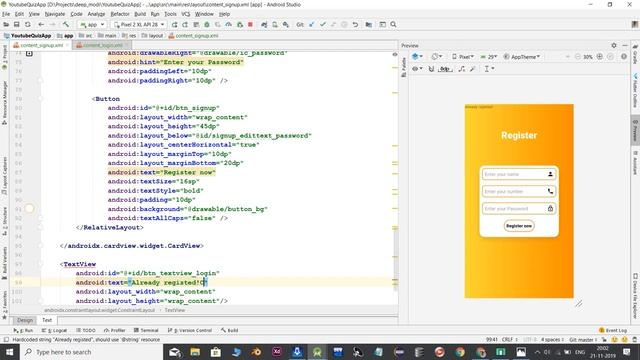Open API 29 version dropdown
This screenshot has height=360, width=640.
coord(489,57)
